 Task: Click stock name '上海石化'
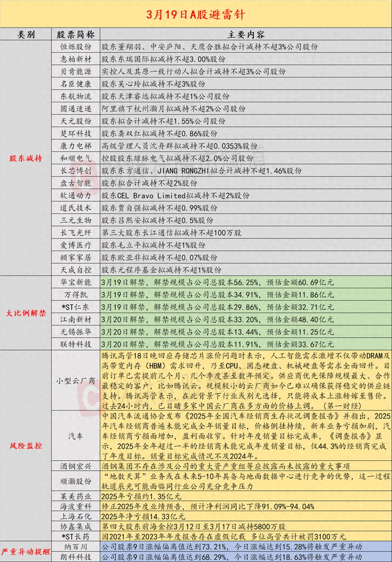pyautogui.click(x=75, y=517)
